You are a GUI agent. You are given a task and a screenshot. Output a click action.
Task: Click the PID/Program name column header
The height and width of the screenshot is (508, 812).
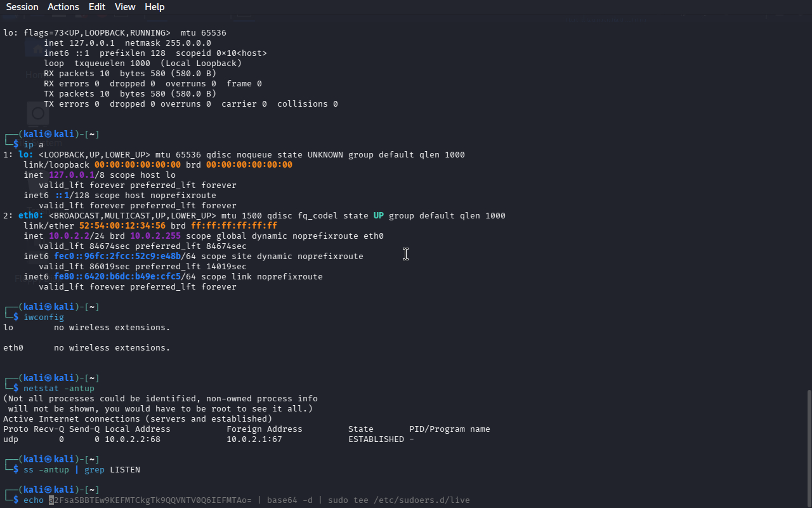[x=449, y=429]
